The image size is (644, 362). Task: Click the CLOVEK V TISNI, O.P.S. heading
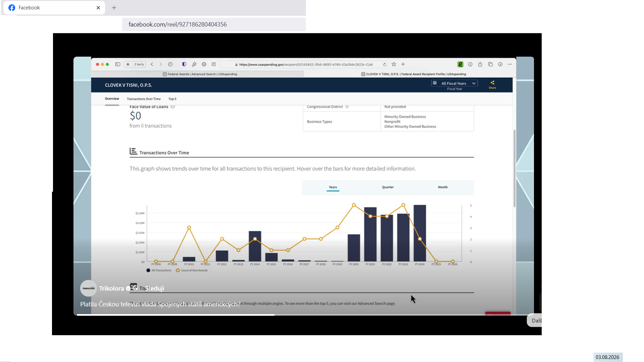click(128, 85)
